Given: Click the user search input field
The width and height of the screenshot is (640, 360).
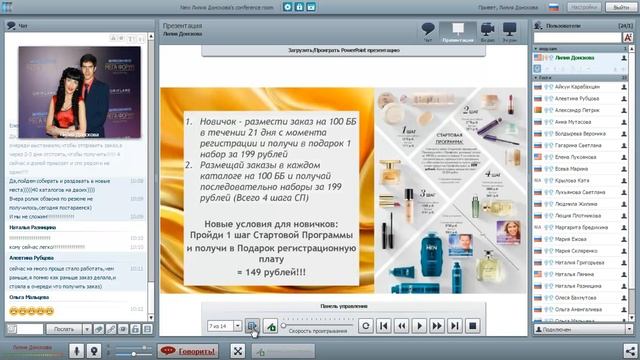Looking at the screenshot, I should pos(577,38).
